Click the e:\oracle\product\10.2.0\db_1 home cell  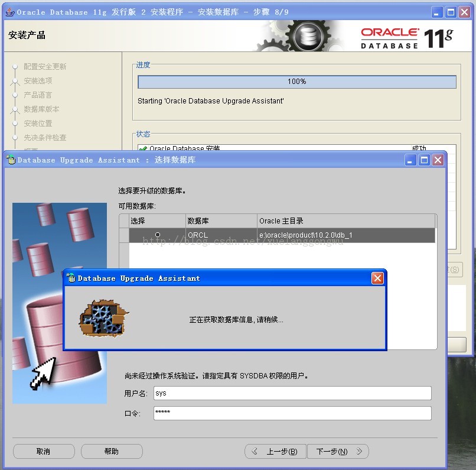346,235
